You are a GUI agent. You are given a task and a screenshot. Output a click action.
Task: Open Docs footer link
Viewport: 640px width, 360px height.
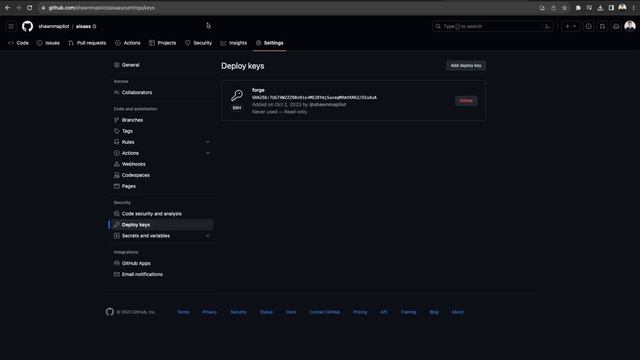coord(291,312)
